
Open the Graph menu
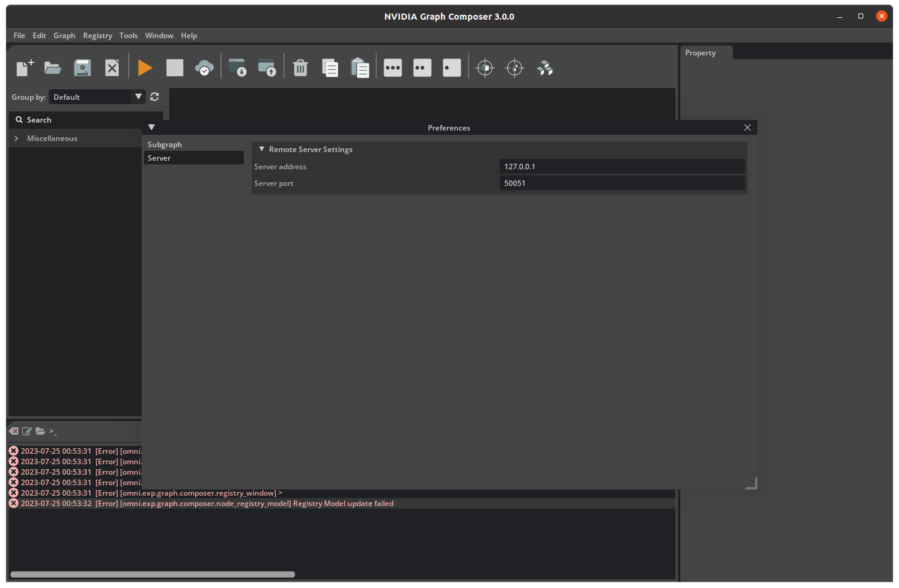(65, 36)
